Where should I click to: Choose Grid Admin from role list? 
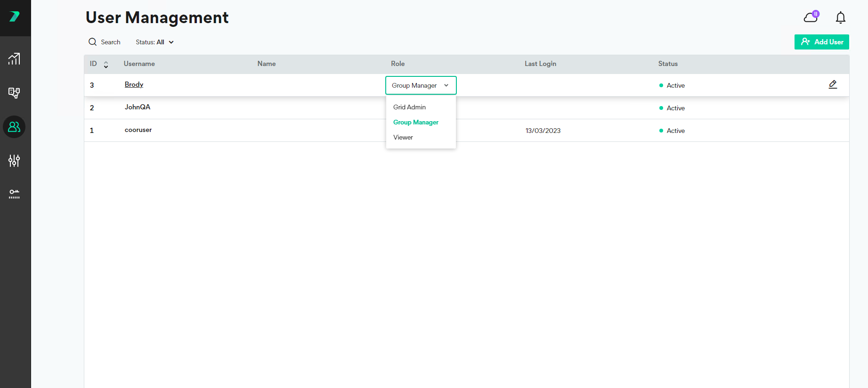pyautogui.click(x=409, y=107)
